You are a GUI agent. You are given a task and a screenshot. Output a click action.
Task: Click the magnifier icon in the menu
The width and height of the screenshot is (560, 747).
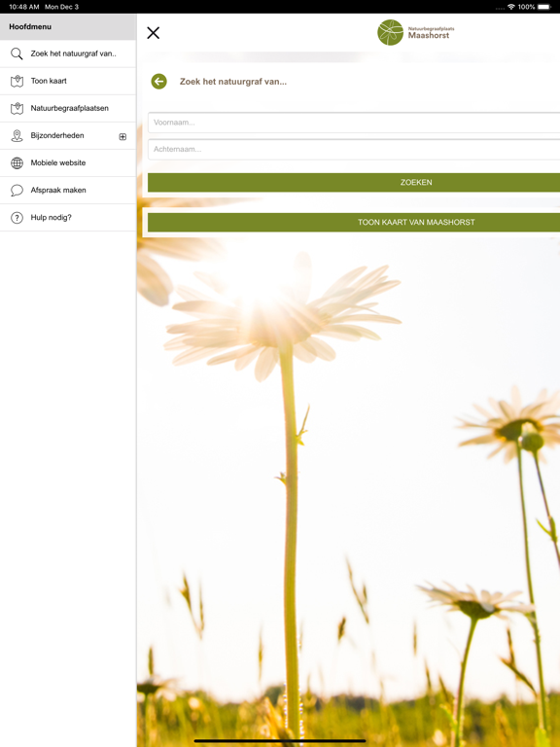point(17,53)
